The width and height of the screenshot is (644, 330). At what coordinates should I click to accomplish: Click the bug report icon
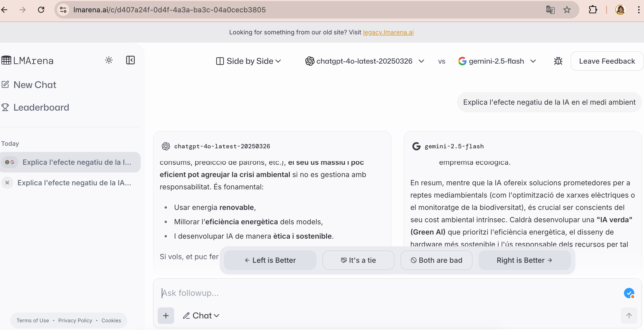tap(558, 61)
